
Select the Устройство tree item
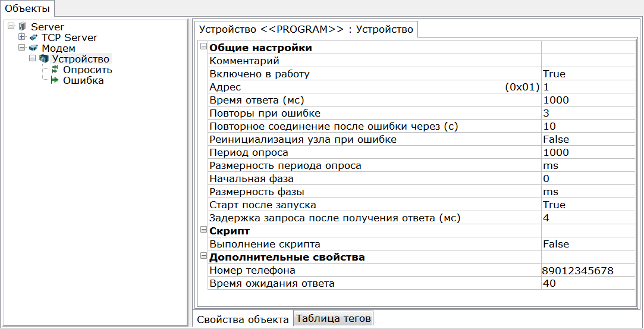pyautogui.click(x=81, y=59)
